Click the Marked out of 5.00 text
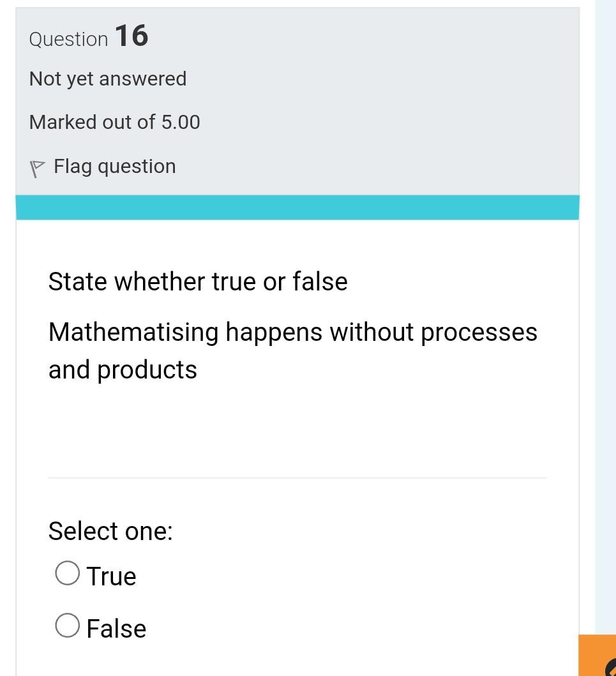Screen dimensions: 616x676 (114, 122)
